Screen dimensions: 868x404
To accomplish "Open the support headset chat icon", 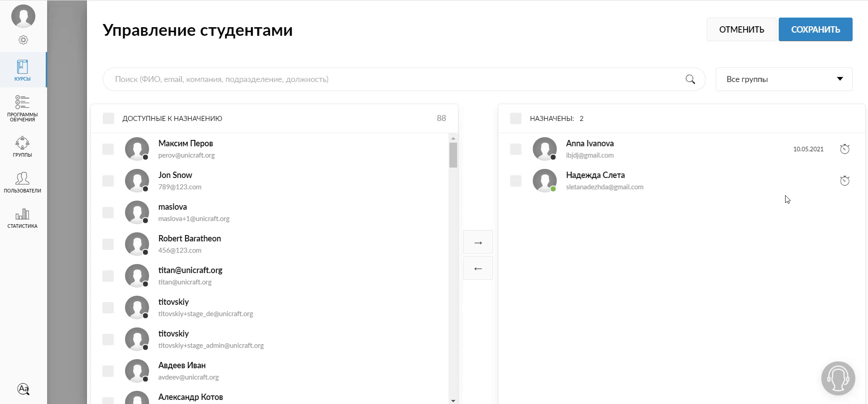I will click(x=838, y=378).
